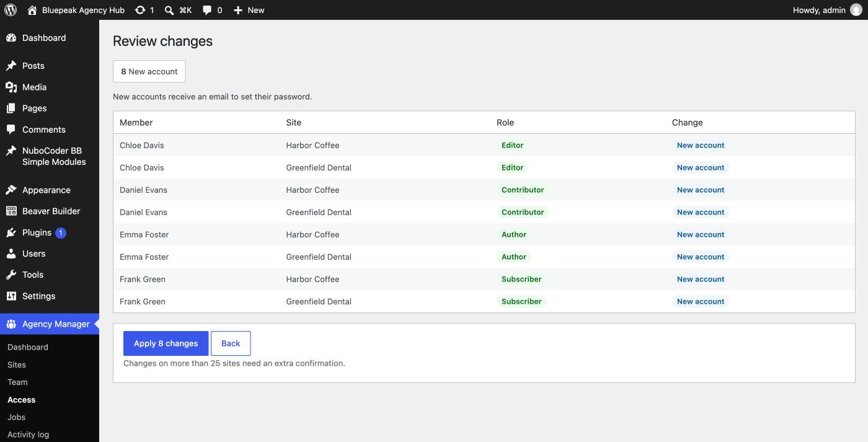Screen dimensions: 868x442
Task: Click the Plugins plug icon
Action: tap(11, 232)
